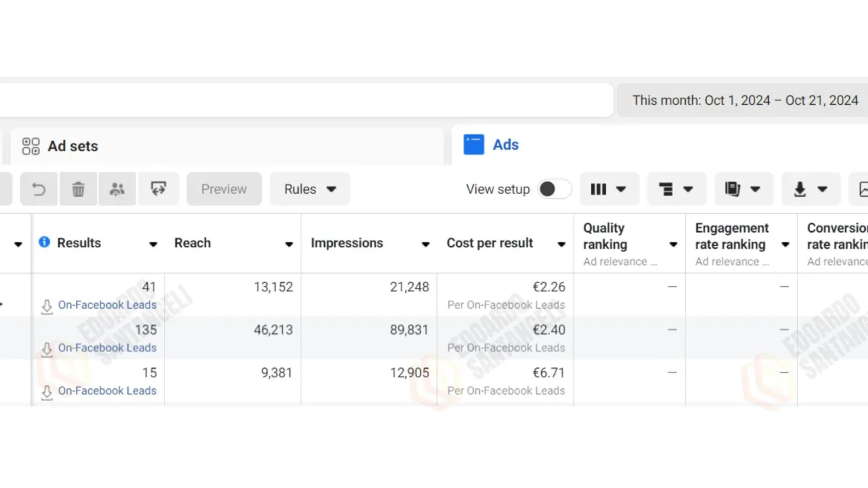Click the Results info icon

[44, 243]
